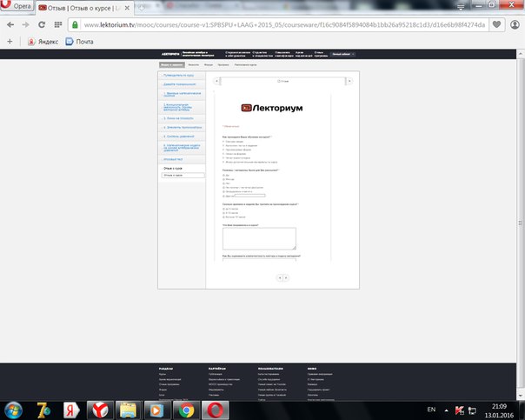Check the 'дополнительные материалы по курсу' checkbox
The width and height of the screenshot is (525, 420).
pyautogui.click(x=223, y=162)
